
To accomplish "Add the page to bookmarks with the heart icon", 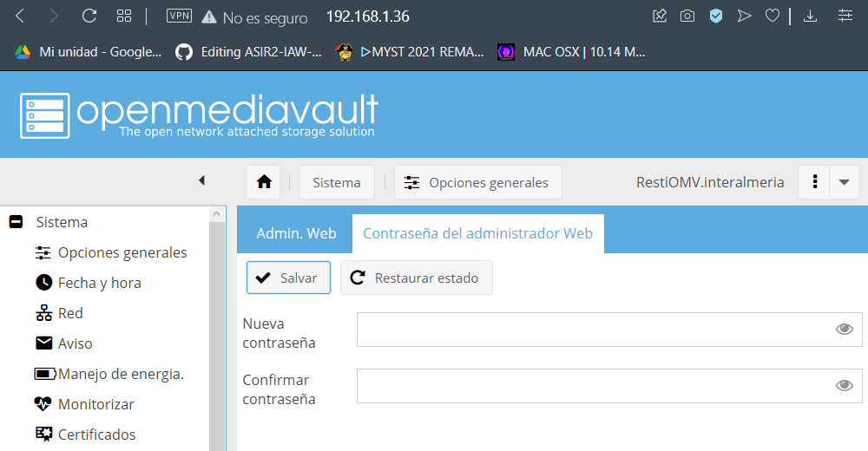I will (x=773, y=16).
